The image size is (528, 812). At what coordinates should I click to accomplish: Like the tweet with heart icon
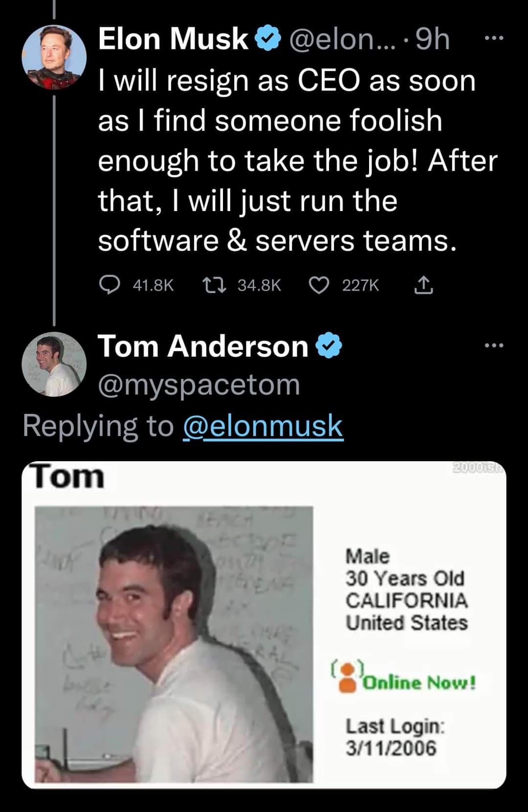[320, 285]
